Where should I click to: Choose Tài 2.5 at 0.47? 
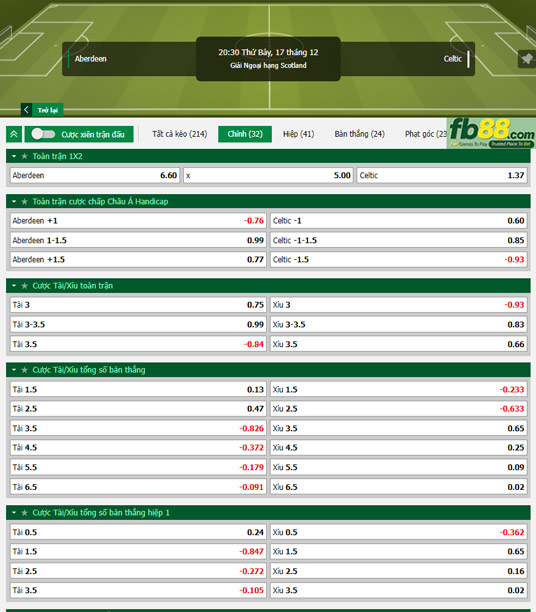pyautogui.click(x=138, y=409)
